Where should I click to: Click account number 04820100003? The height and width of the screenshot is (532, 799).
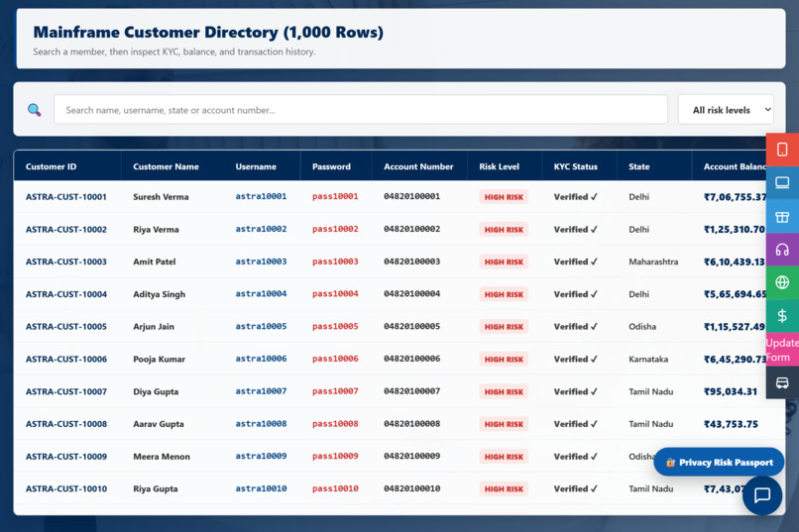pyautogui.click(x=411, y=262)
